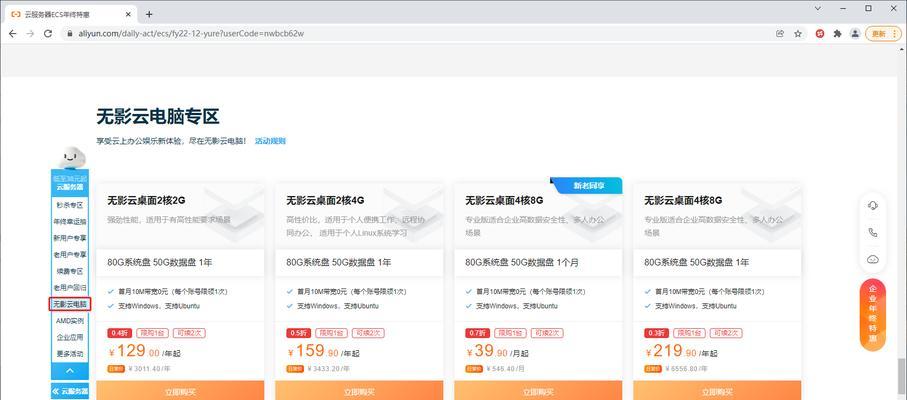Buy the ¥219.90 yearly 4核8G plan

tap(717, 391)
